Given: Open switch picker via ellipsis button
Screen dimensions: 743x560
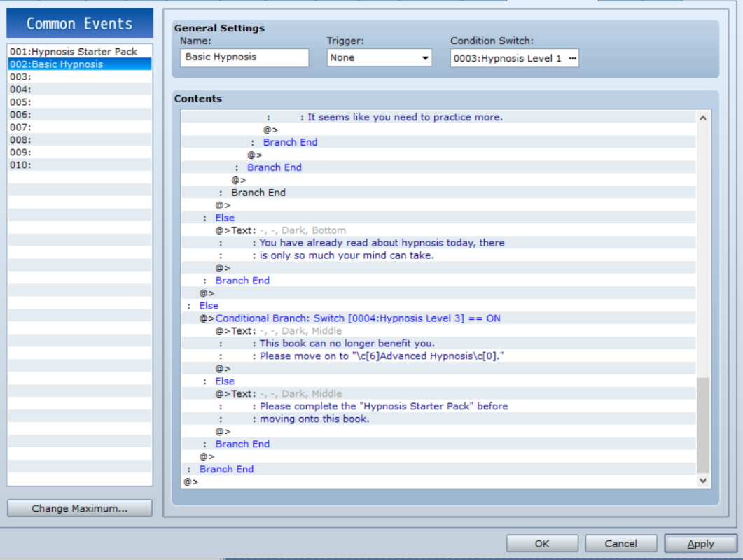Looking at the screenshot, I should click(x=572, y=58).
